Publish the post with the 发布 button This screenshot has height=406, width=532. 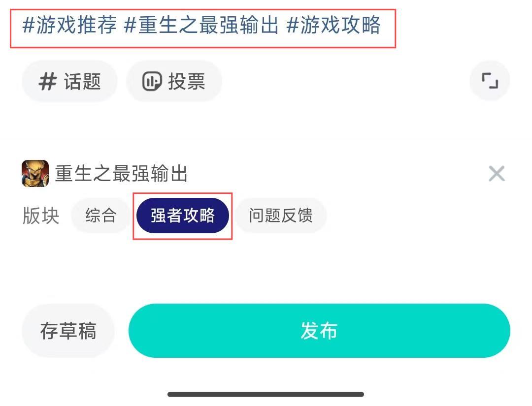(319, 331)
